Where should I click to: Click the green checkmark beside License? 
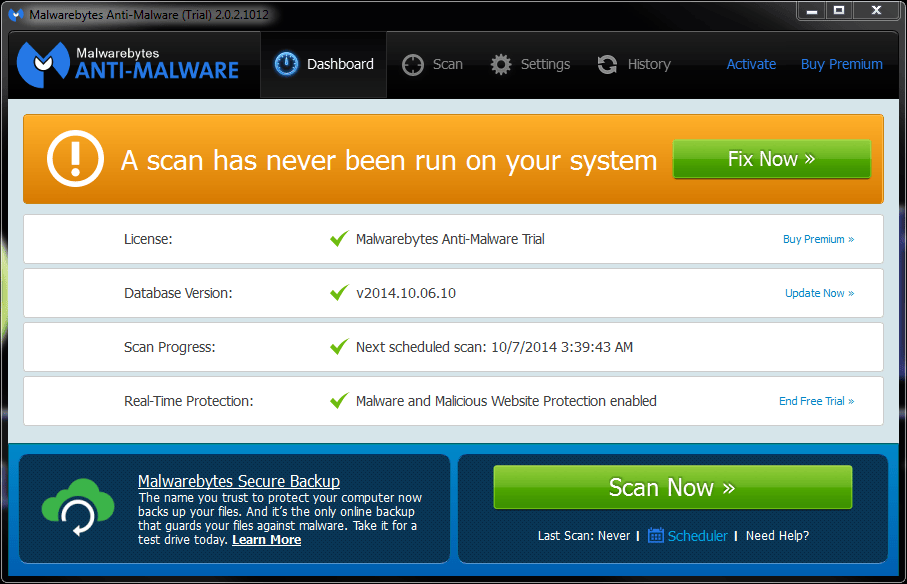point(339,239)
